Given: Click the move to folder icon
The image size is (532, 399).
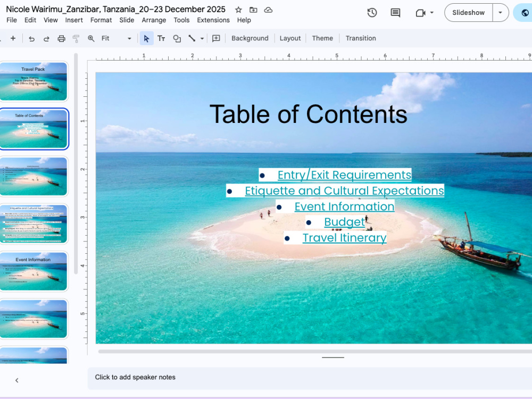Looking at the screenshot, I should pos(253,10).
